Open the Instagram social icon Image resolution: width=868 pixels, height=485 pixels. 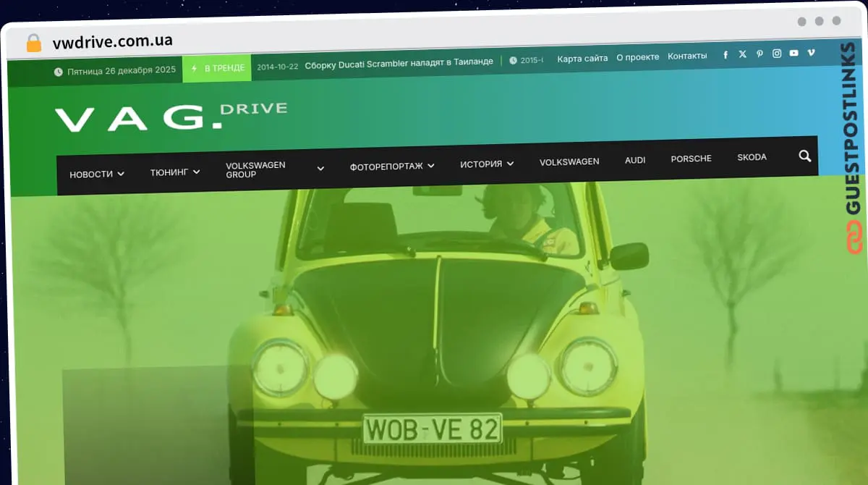[777, 54]
